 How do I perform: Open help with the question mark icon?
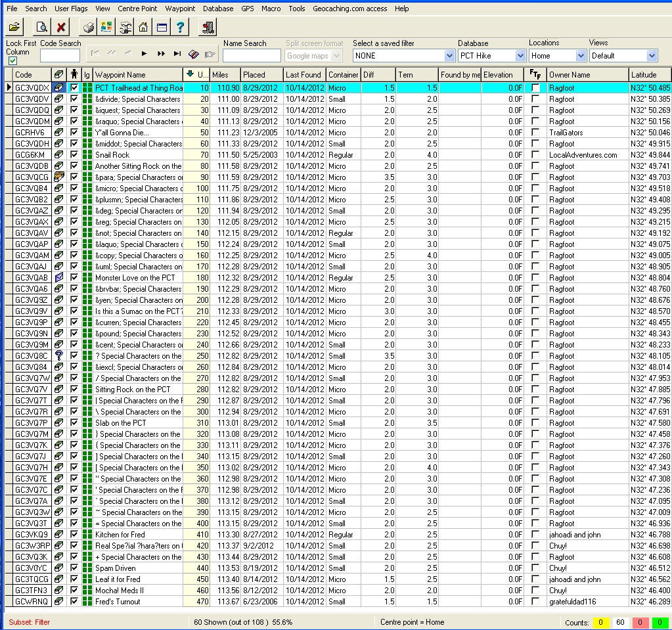pos(180,28)
